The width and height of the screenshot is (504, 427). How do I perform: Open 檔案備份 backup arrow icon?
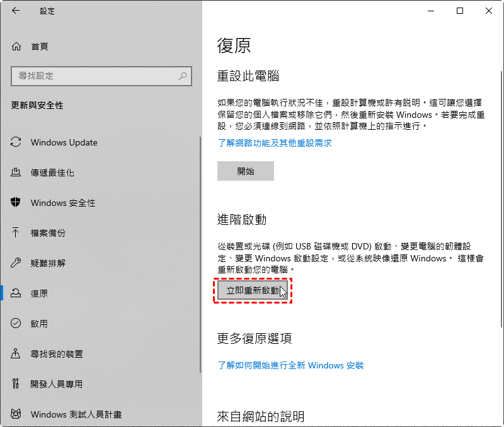(x=15, y=232)
